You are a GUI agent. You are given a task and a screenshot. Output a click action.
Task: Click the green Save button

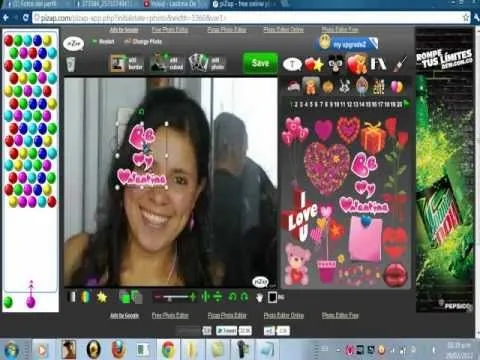click(x=260, y=63)
